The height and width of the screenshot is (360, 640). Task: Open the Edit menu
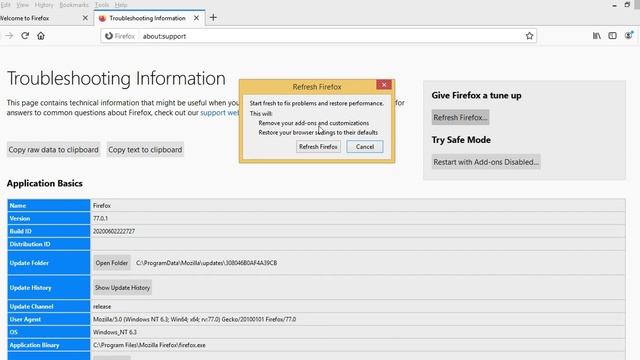[5, 5]
